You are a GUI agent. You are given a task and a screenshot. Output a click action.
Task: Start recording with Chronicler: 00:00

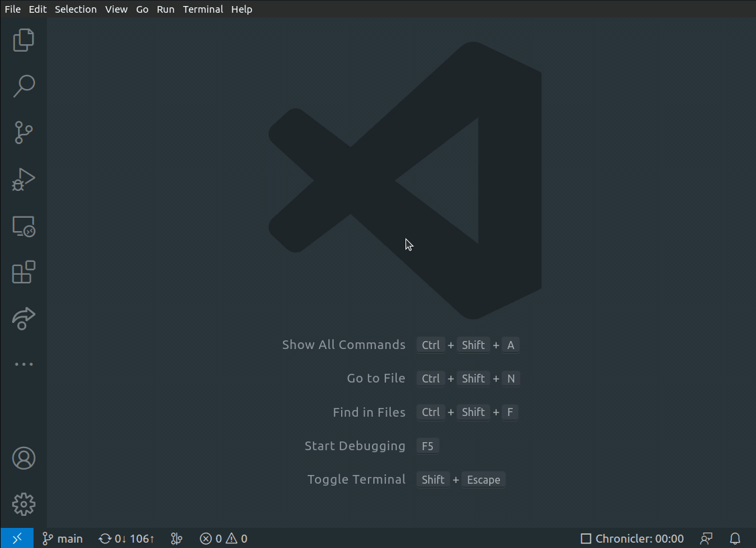[632, 539]
